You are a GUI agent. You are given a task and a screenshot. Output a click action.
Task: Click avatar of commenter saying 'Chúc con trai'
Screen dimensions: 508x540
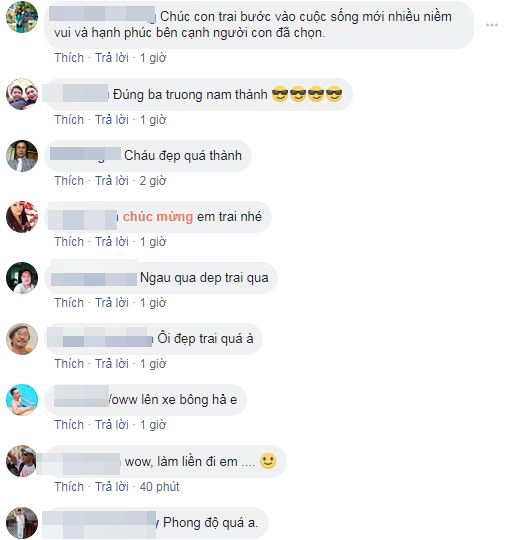(22, 17)
